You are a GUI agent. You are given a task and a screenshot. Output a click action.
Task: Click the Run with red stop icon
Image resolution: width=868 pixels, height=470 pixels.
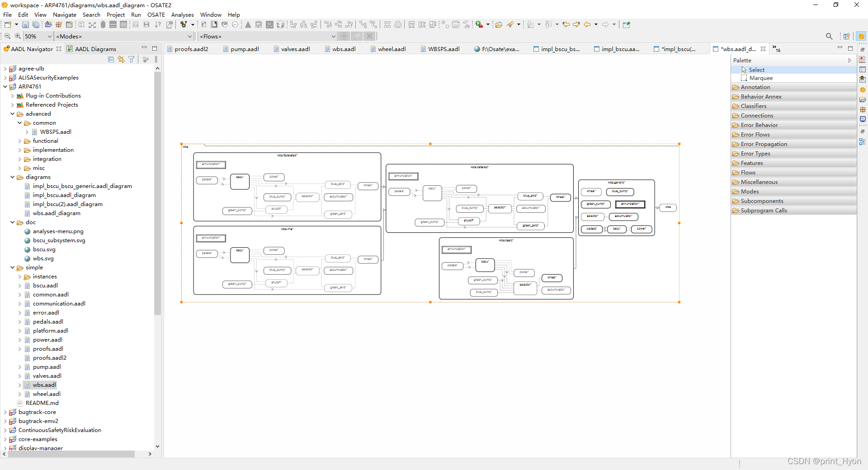click(479, 24)
